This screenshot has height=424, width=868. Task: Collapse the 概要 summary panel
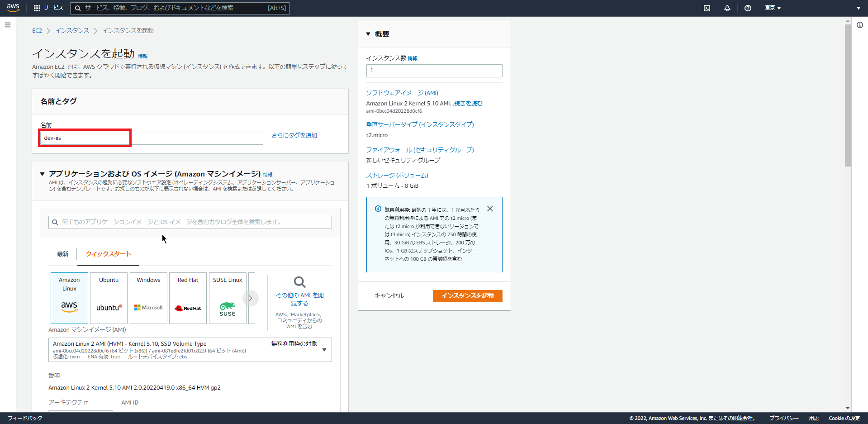pyautogui.click(x=368, y=33)
